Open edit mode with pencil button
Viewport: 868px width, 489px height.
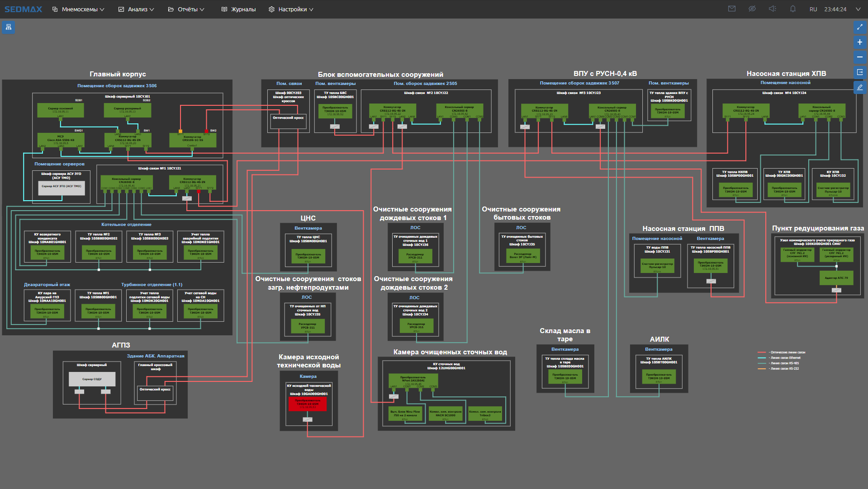coord(859,87)
